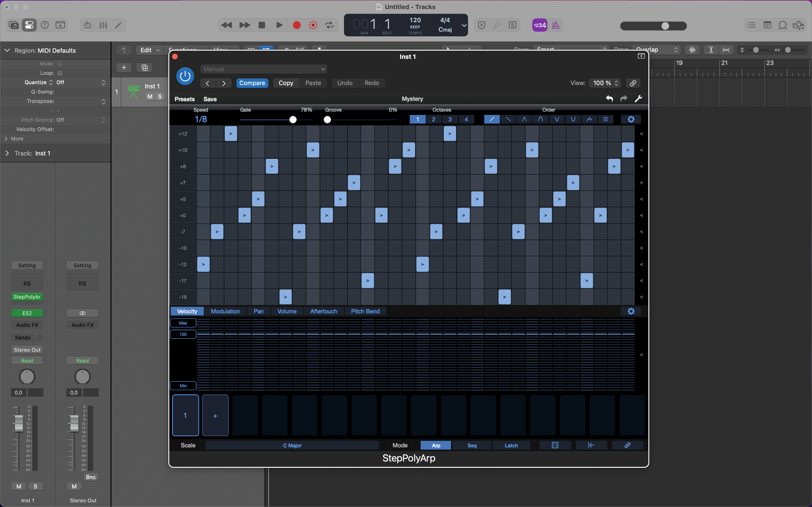Switch to the Modulation tab
The height and width of the screenshot is (507, 812).
click(225, 311)
